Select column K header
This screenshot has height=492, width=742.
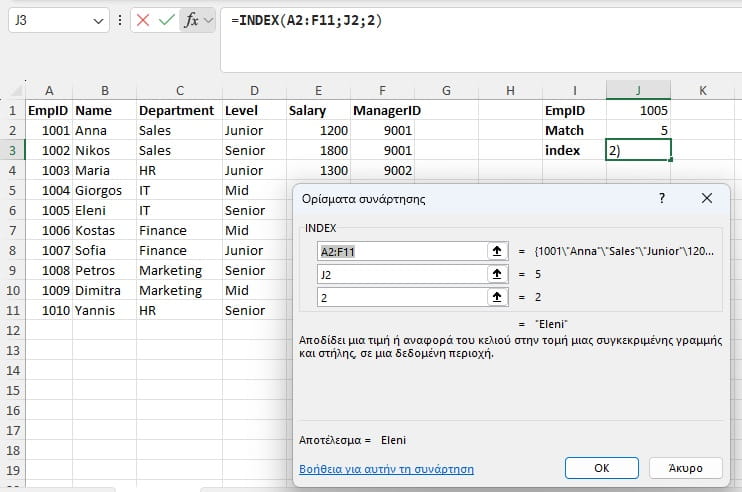(703, 90)
